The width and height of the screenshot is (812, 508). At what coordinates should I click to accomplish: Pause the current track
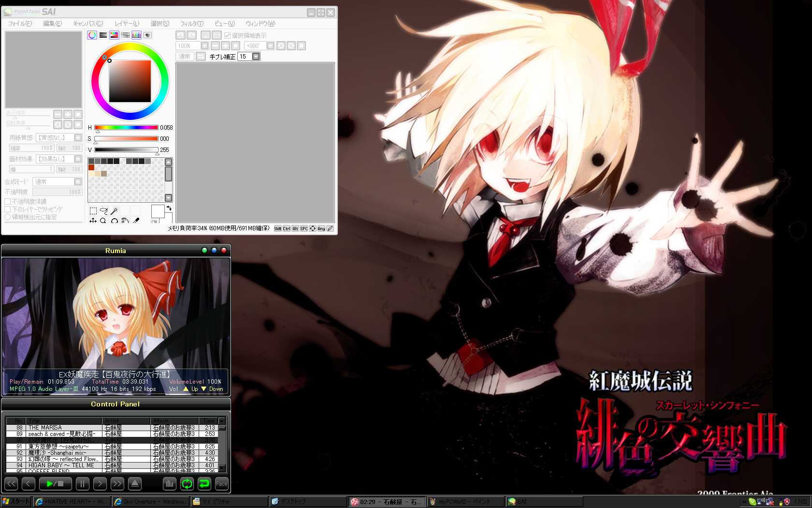(82, 483)
